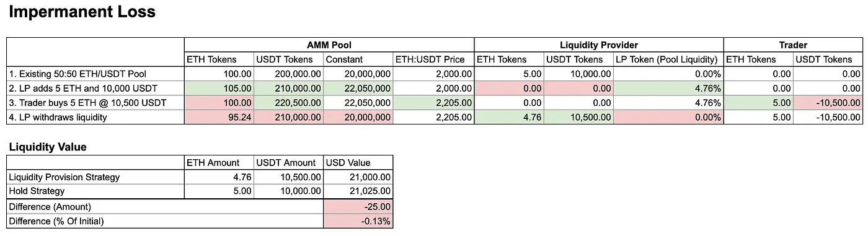Image resolution: width=868 pixels, height=236 pixels.
Task: Select row '1. Existing 50:50 ETH/USDT Pool'
Action: [x=434, y=74]
